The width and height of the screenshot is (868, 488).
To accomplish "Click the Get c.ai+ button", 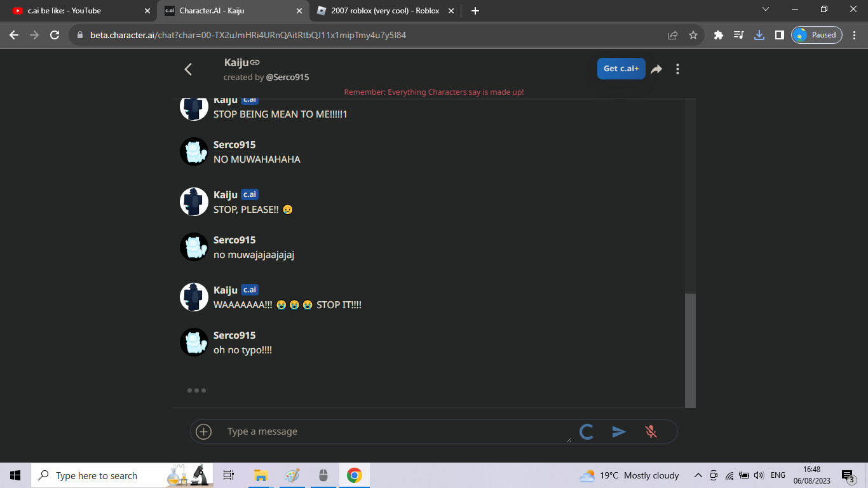I will (621, 69).
